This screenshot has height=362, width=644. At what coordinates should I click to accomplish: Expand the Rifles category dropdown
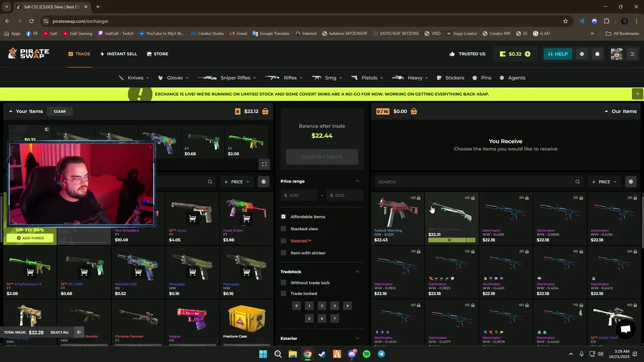pyautogui.click(x=284, y=78)
